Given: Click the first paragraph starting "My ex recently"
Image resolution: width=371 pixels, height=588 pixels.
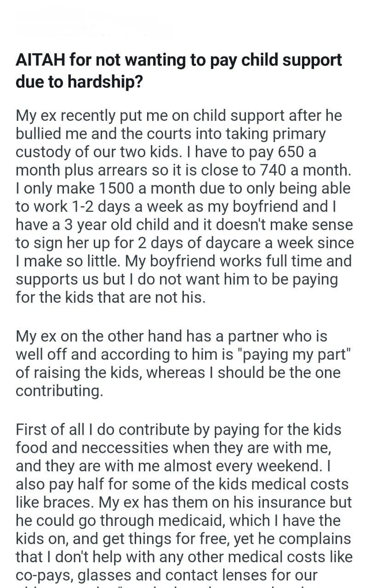Looking at the screenshot, I should point(183,206).
